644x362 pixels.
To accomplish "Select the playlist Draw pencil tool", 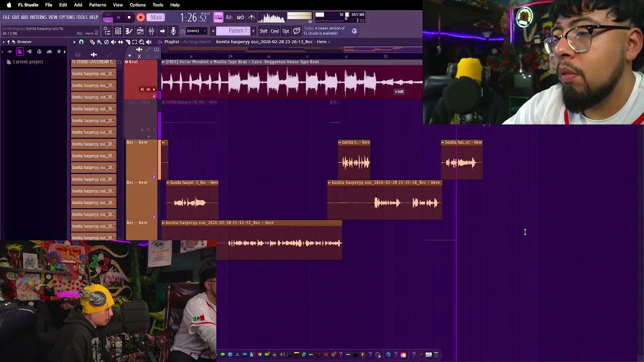I will coord(93,42).
